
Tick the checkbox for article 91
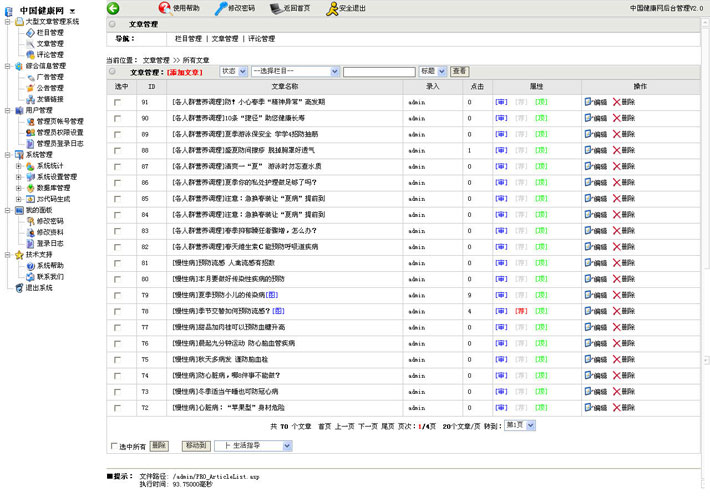pos(117,103)
